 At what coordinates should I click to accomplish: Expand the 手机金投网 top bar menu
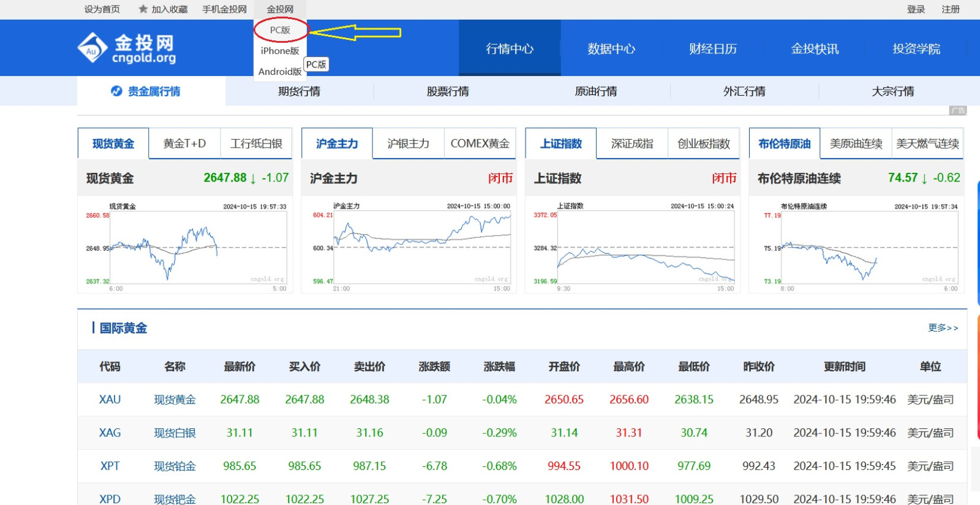(x=224, y=9)
